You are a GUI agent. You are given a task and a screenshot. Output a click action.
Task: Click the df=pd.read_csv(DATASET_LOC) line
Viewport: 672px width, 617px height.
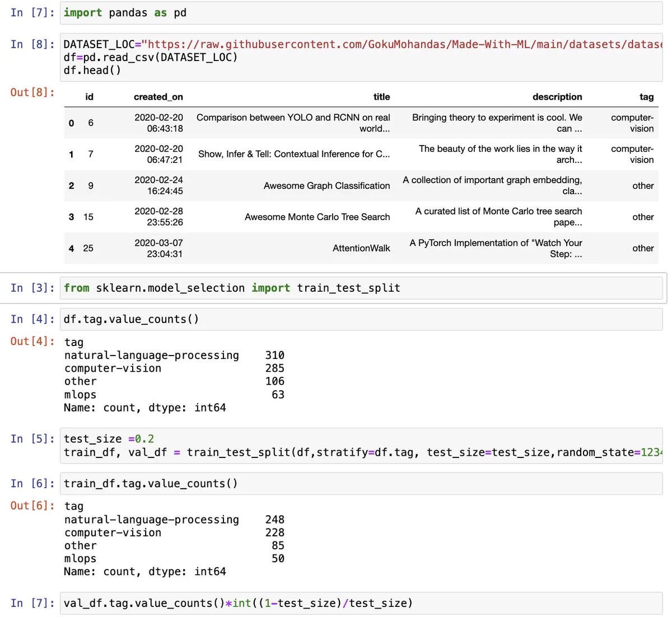click(x=151, y=57)
